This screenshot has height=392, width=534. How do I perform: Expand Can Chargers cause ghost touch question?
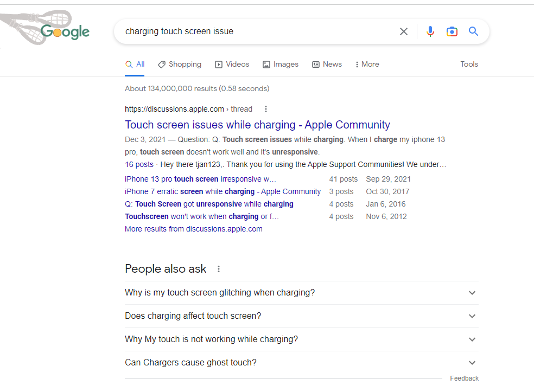[x=301, y=363]
